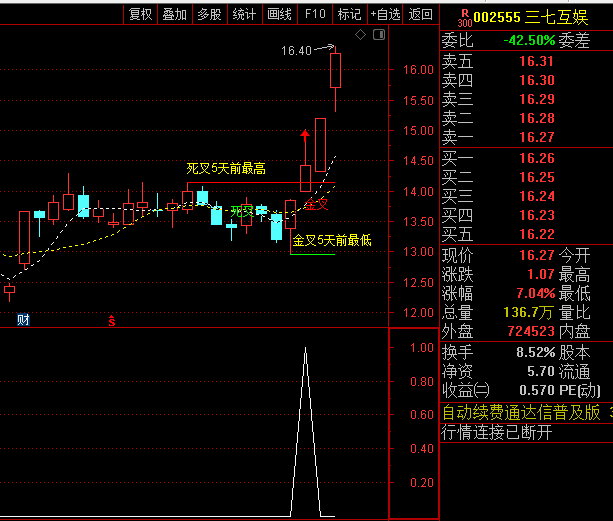Click the 16.00 price axis label
Screen dimensions: 613x521
(x=418, y=70)
